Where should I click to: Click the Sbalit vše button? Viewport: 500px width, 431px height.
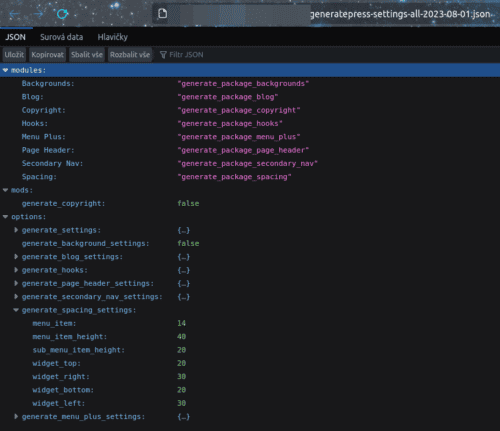tap(87, 55)
